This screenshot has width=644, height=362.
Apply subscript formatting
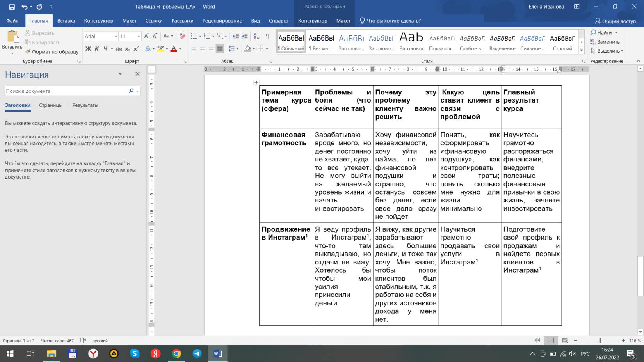127,49
